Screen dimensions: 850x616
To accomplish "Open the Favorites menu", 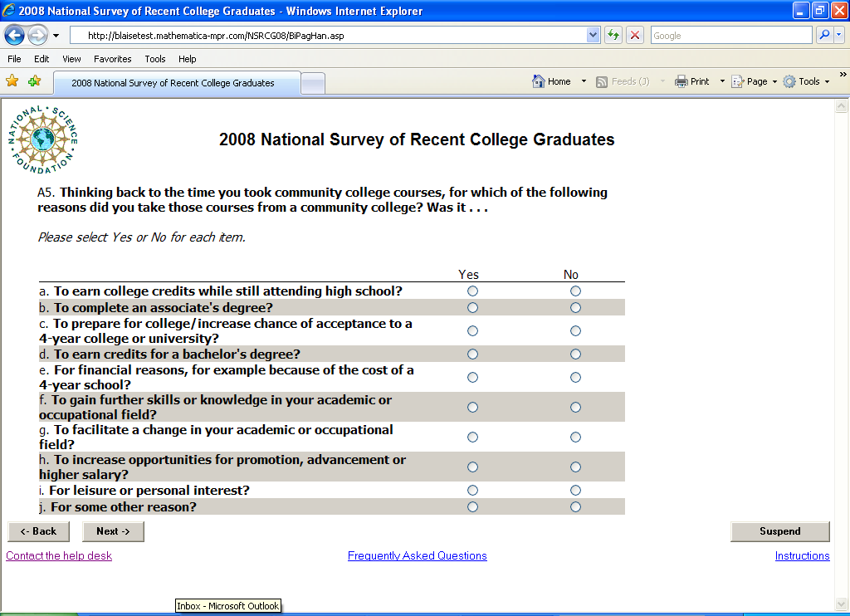I will click(112, 59).
